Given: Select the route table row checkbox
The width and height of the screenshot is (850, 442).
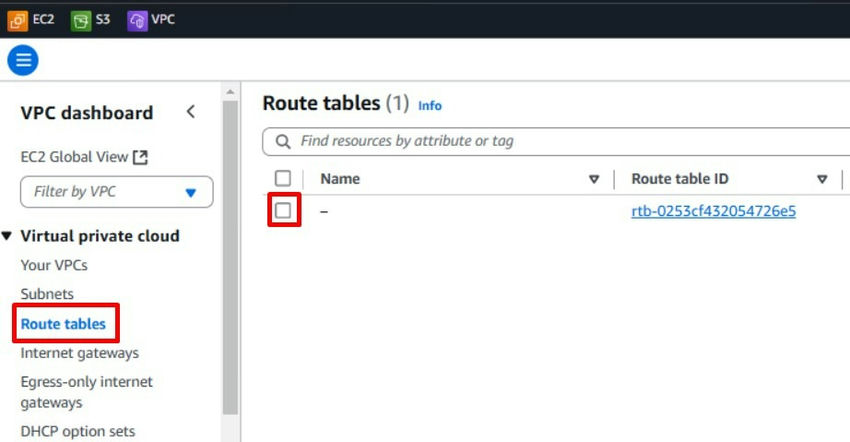Looking at the screenshot, I should click(283, 211).
